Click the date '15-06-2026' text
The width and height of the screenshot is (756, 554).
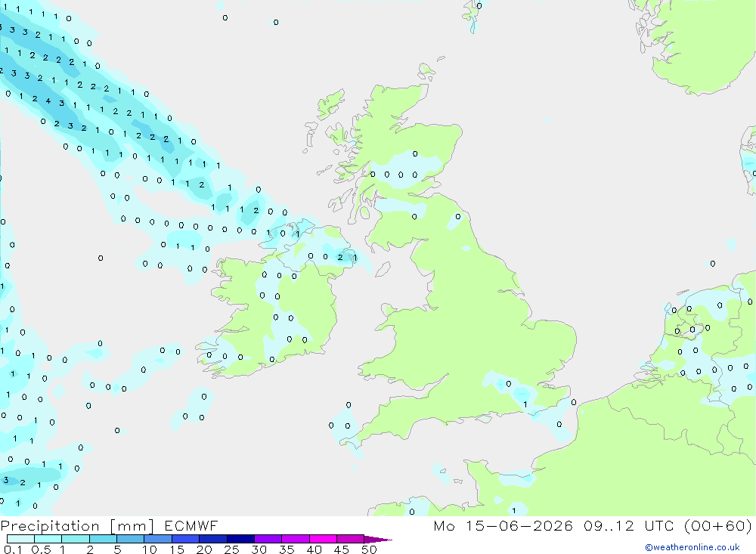coord(519,525)
